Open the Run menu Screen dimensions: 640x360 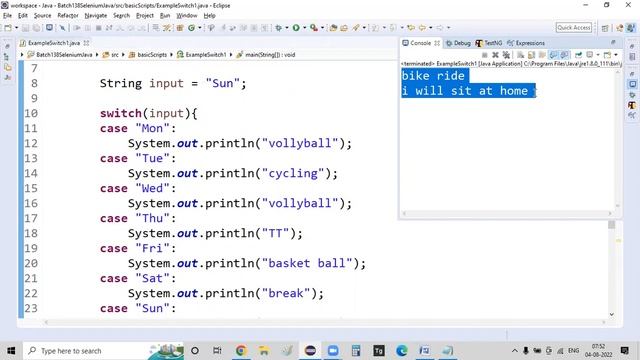coord(165,16)
